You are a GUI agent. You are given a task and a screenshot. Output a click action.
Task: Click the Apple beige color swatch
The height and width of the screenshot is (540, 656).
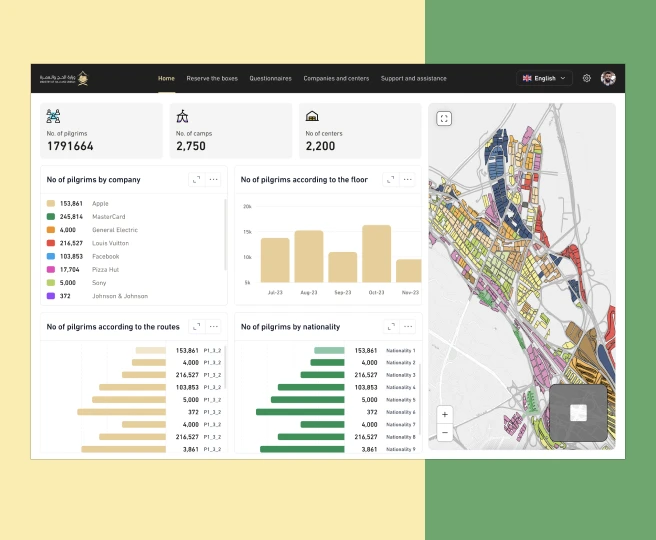tap(51, 203)
